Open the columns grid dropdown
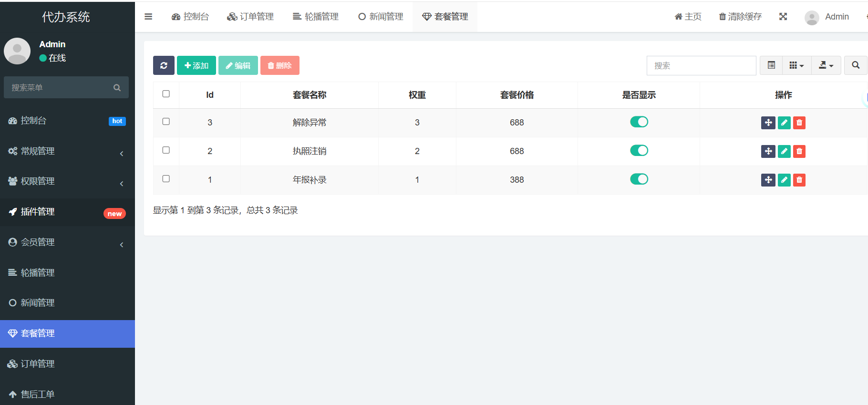 point(796,65)
